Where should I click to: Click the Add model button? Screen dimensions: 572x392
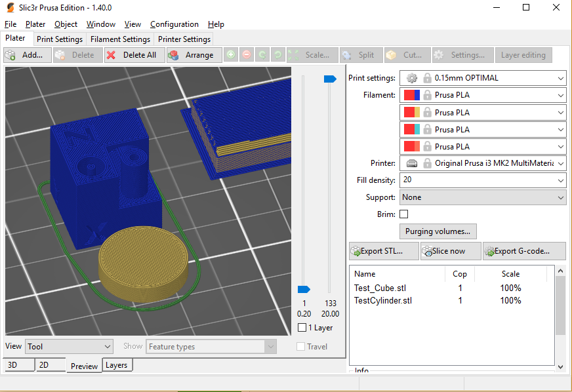[x=28, y=55]
